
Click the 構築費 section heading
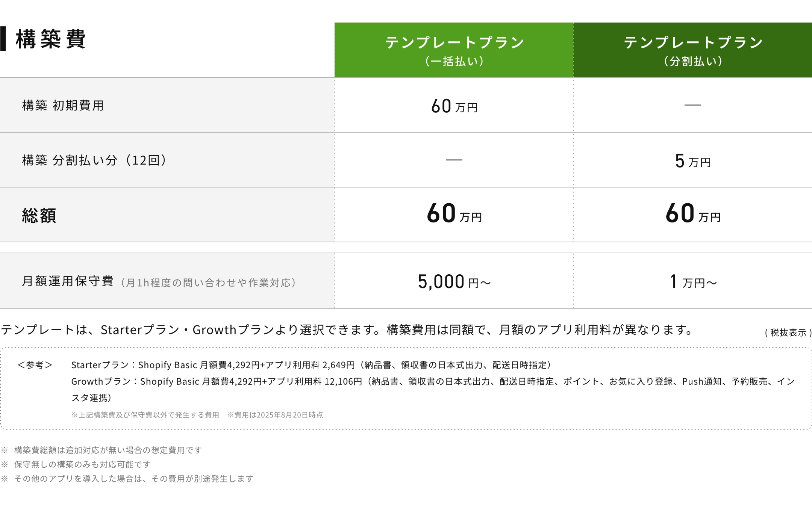tap(51, 39)
